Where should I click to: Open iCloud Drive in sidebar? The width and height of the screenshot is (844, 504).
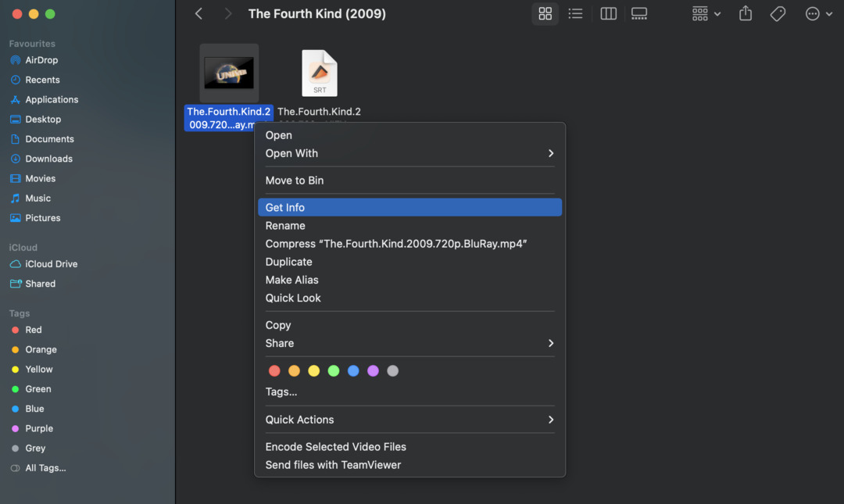pyautogui.click(x=51, y=264)
